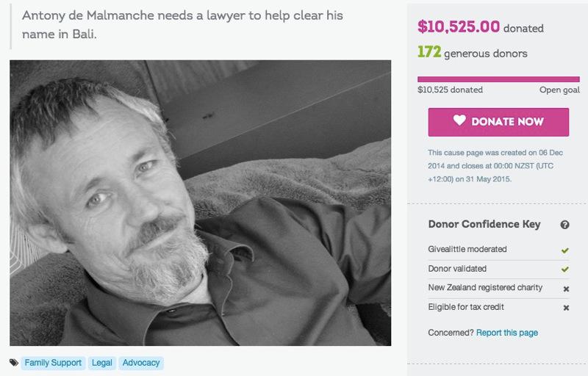Click the heart icon on Donate button
Viewport: 588px width, 376px height.
click(x=459, y=121)
